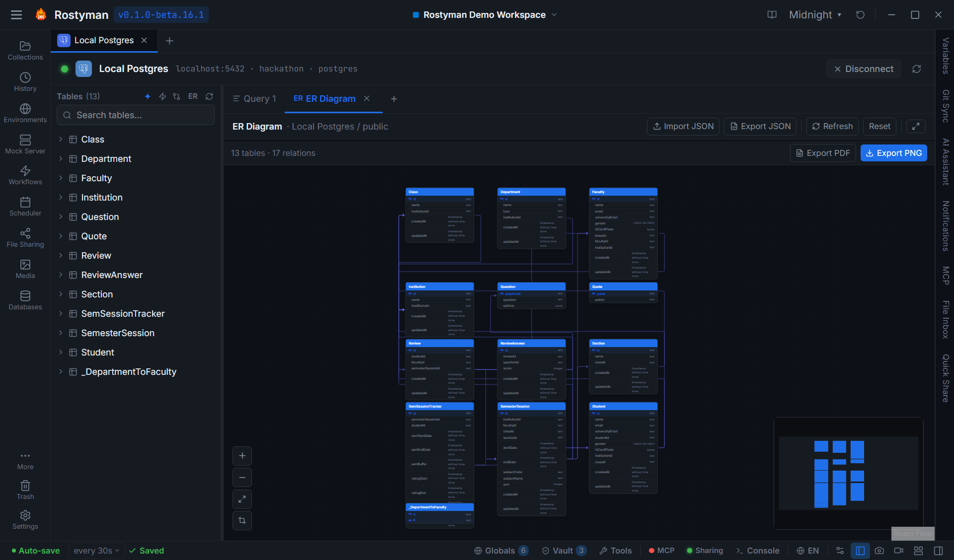Screen dimensions: 954x560
Task: Click the blue sparkle icon in Tables header
Action: [x=148, y=96]
